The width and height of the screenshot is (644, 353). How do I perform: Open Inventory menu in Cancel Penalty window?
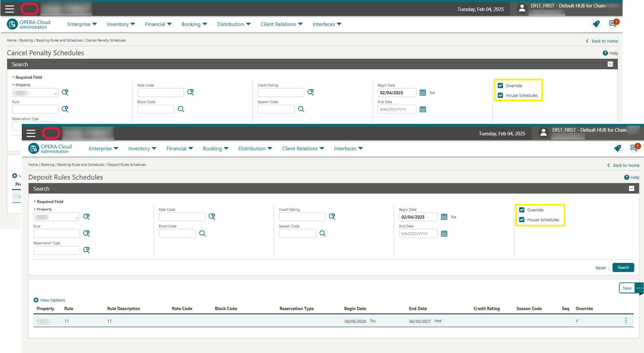click(121, 24)
